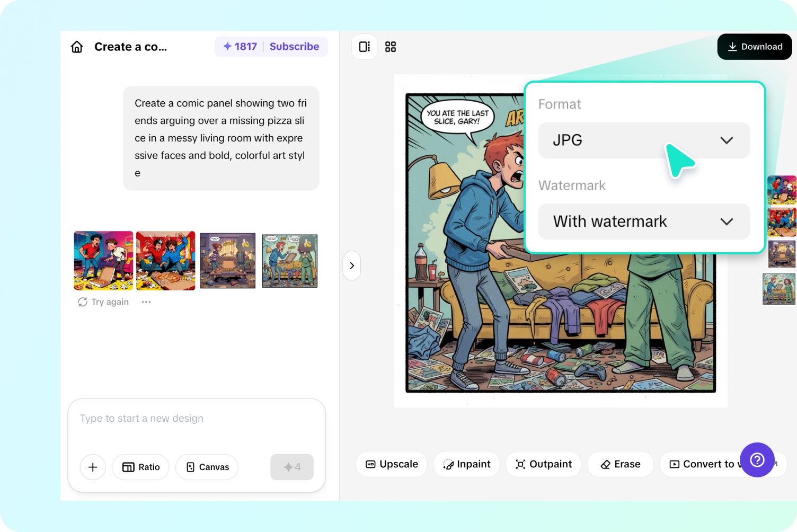Choose the Inpaint tool

coord(466,464)
